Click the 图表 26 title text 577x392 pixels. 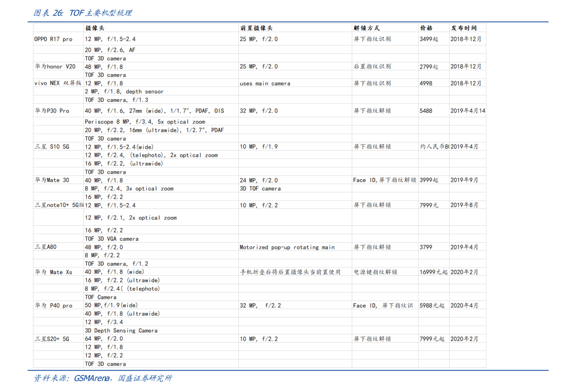click(x=48, y=13)
